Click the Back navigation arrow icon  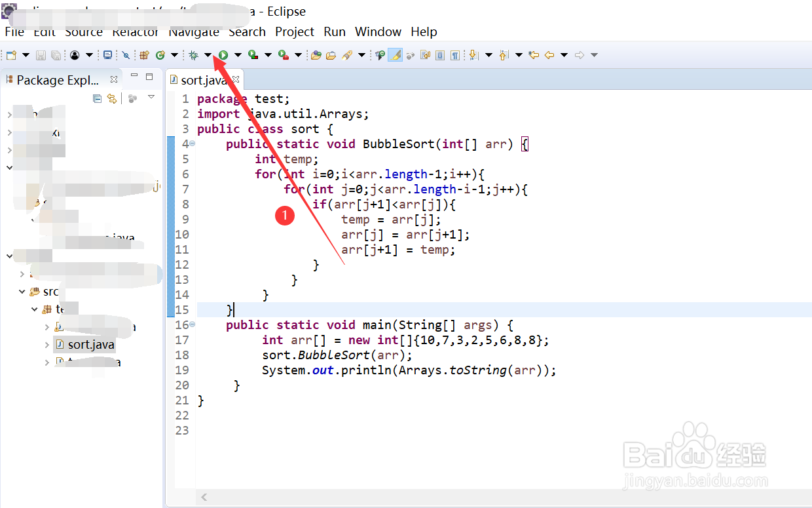549,55
